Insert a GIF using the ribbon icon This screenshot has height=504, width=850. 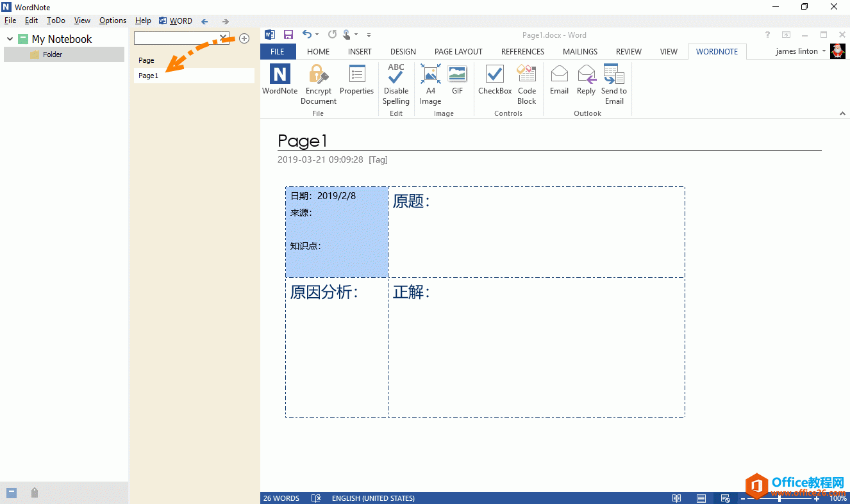(x=457, y=75)
